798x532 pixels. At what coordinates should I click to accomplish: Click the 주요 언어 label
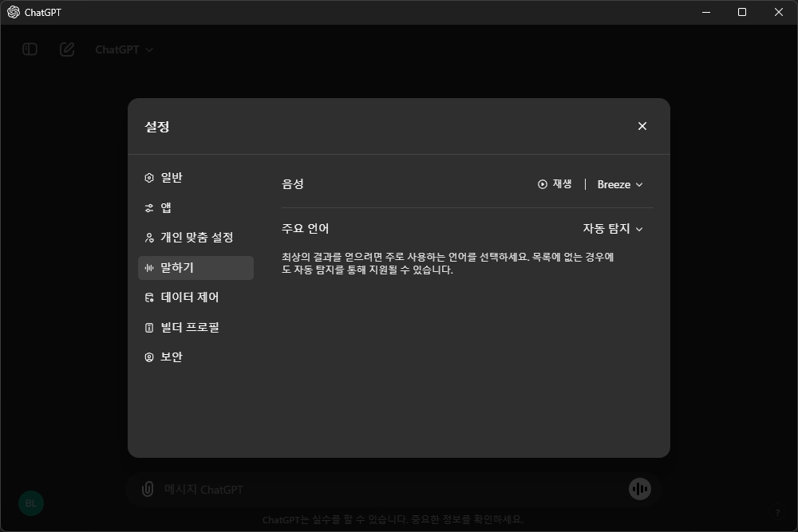(306, 228)
